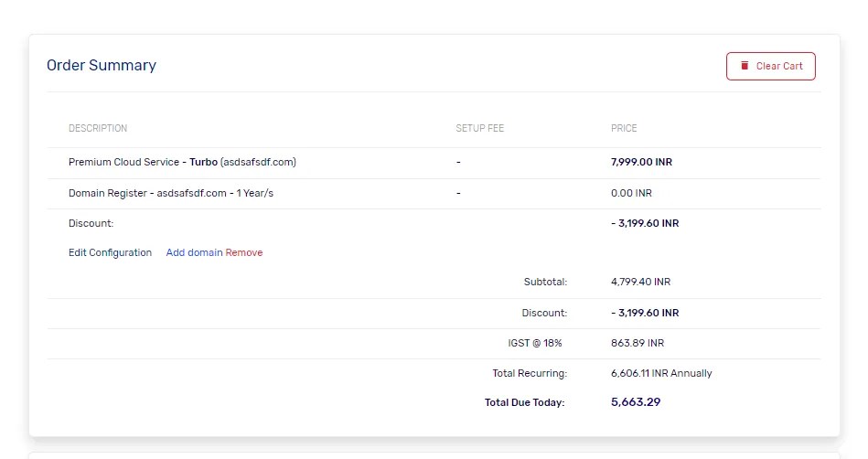This screenshot has width=868, height=459.
Task: Remove the Premium Cloud Service item
Action: [x=244, y=252]
